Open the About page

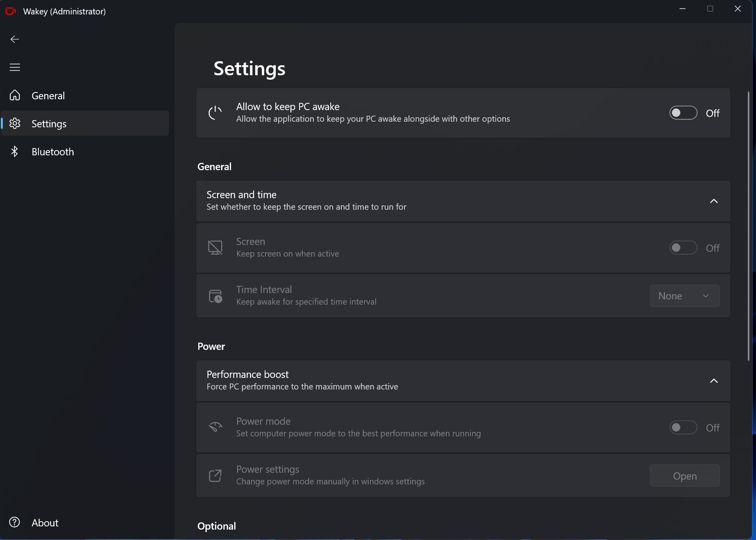coord(45,523)
